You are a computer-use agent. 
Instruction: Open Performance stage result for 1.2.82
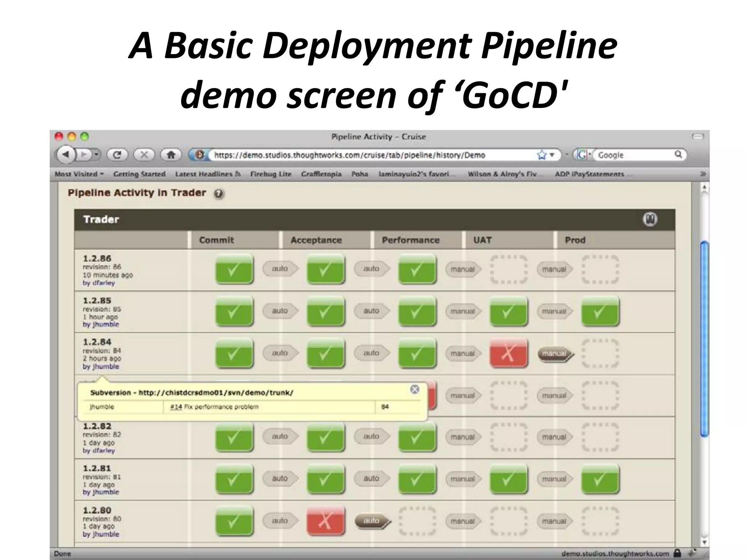(x=417, y=437)
